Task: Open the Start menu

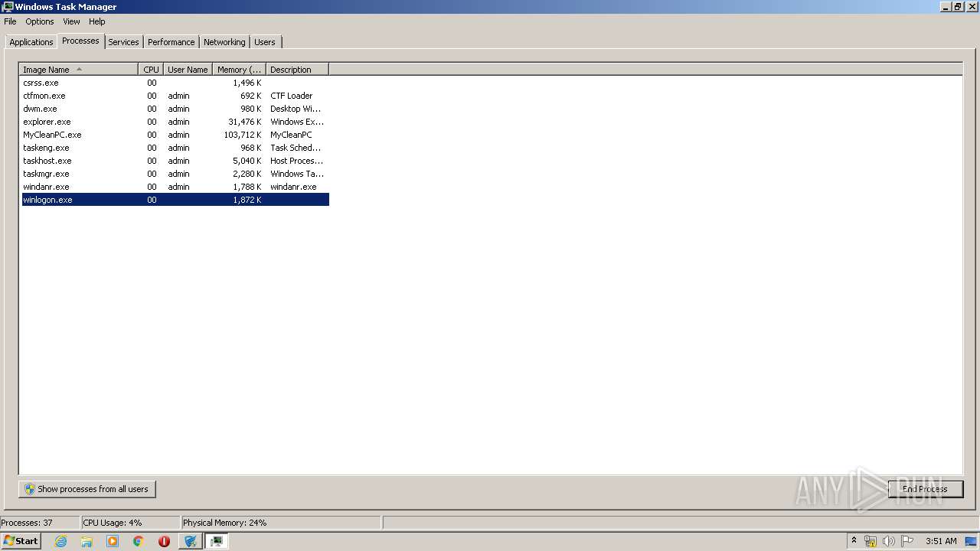Action: point(21,541)
